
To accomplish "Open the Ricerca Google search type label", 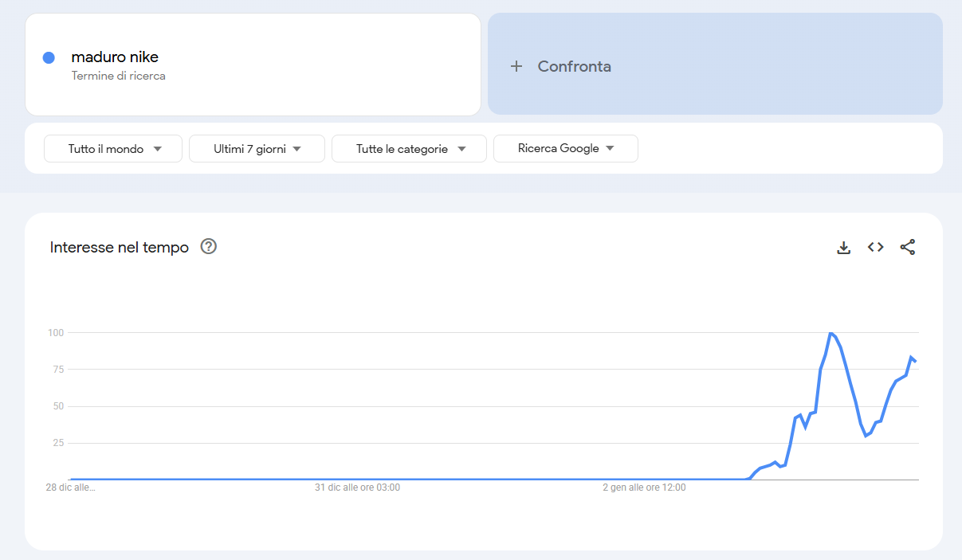I will click(x=558, y=148).
